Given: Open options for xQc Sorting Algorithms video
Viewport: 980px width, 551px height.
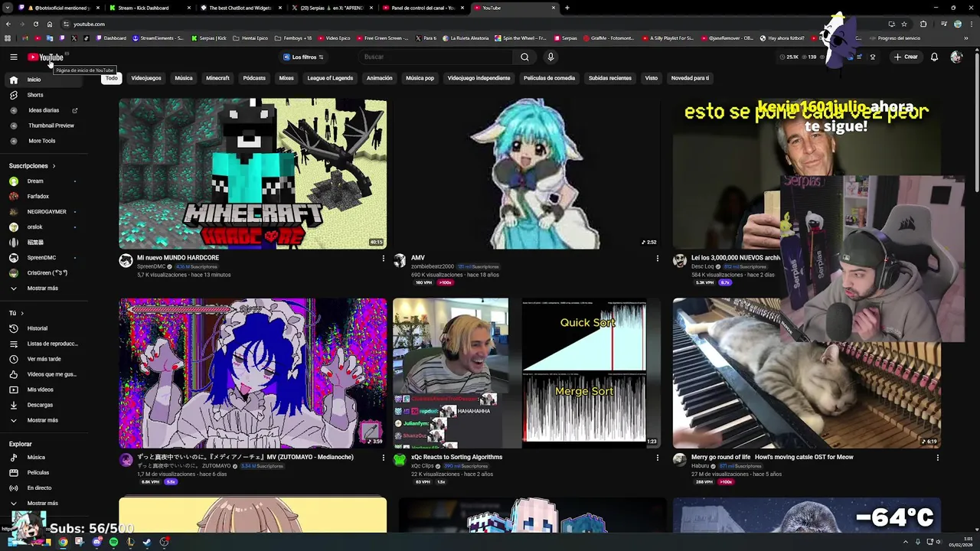Looking at the screenshot, I should click(657, 458).
